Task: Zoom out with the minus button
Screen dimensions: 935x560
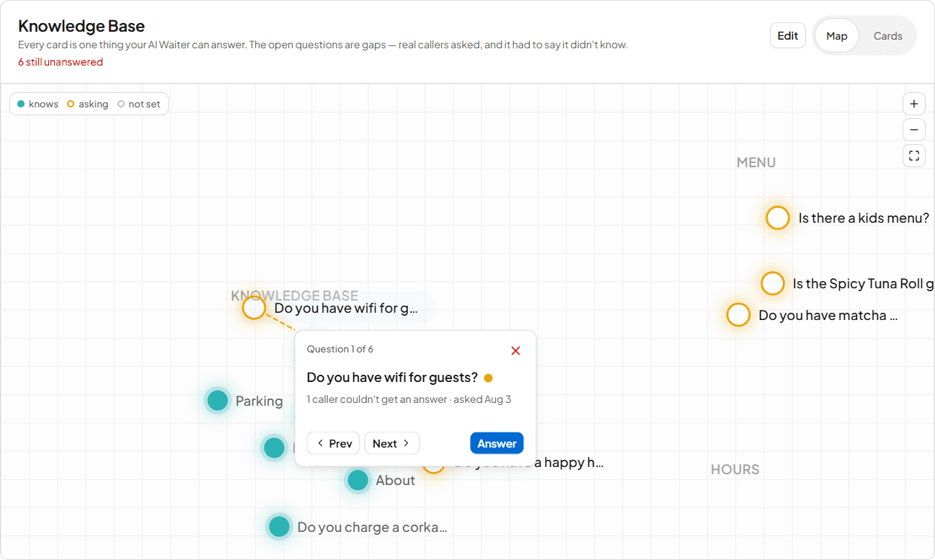Action: pyautogui.click(x=914, y=130)
